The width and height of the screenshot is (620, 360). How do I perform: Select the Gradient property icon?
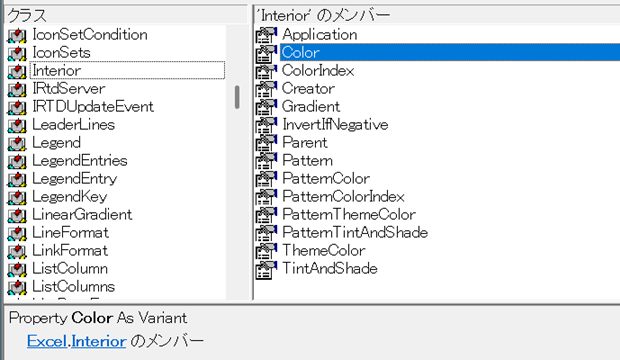click(266, 107)
